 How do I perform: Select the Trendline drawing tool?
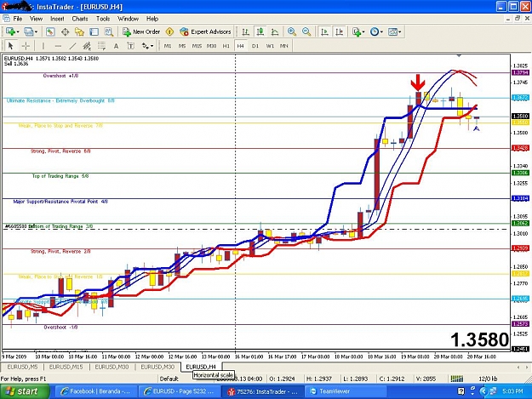tap(72, 46)
